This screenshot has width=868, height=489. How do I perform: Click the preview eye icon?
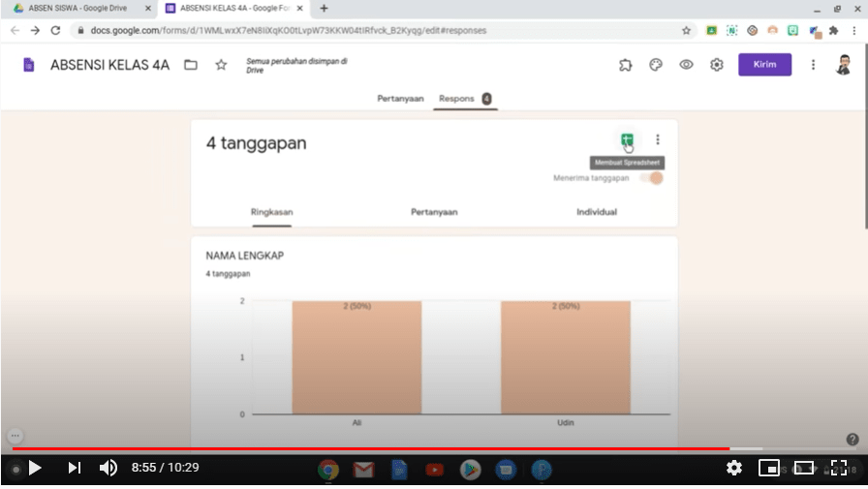point(687,65)
